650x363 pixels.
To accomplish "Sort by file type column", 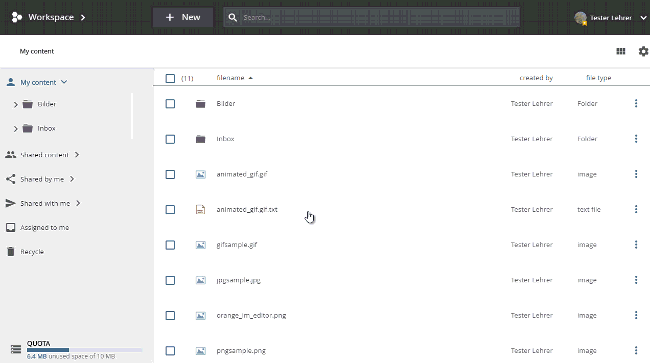I will 599,77.
